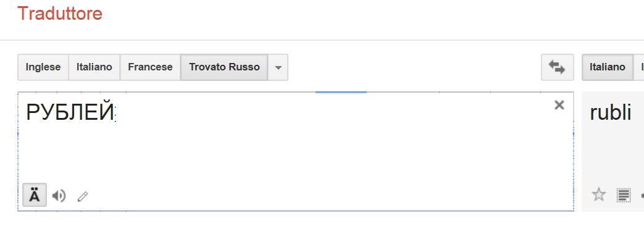
Task: Click the cut-off icon right of select-all
Action: pos(642,196)
